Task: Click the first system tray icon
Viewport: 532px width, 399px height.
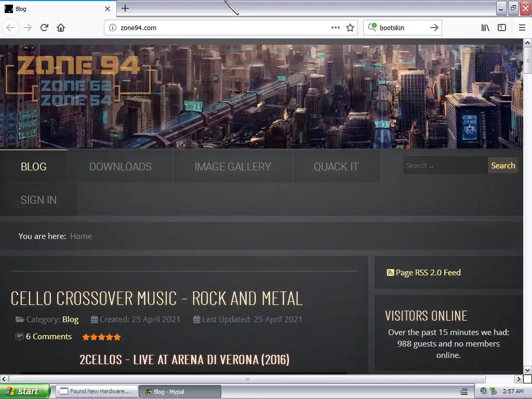Action: pos(484,391)
